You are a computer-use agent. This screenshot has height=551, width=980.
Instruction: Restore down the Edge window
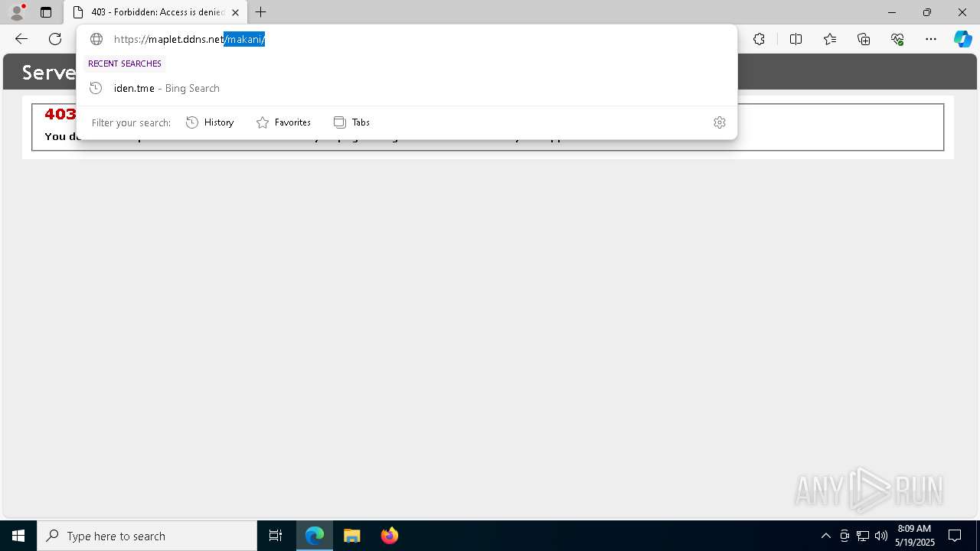pos(927,12)
